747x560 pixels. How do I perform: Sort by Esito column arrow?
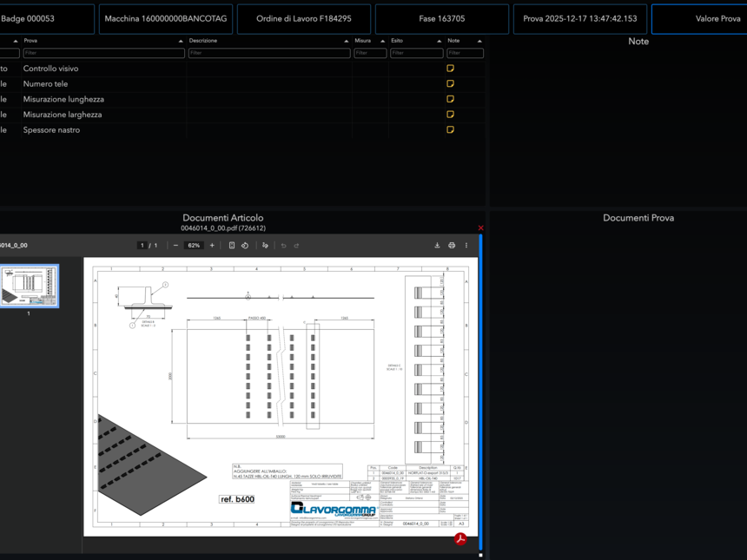point(439,41)
